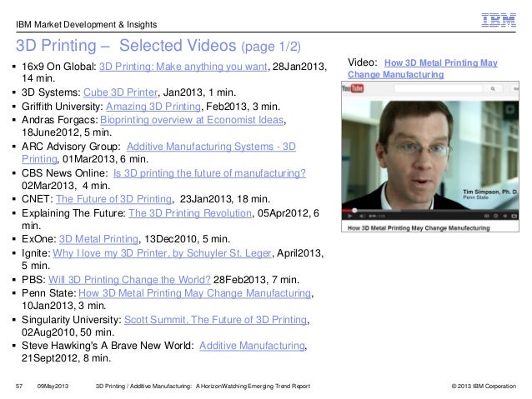This screenshot has height=399, width=532.
Task: Click the '(page 1/2)' text in title
Action: 271,47
